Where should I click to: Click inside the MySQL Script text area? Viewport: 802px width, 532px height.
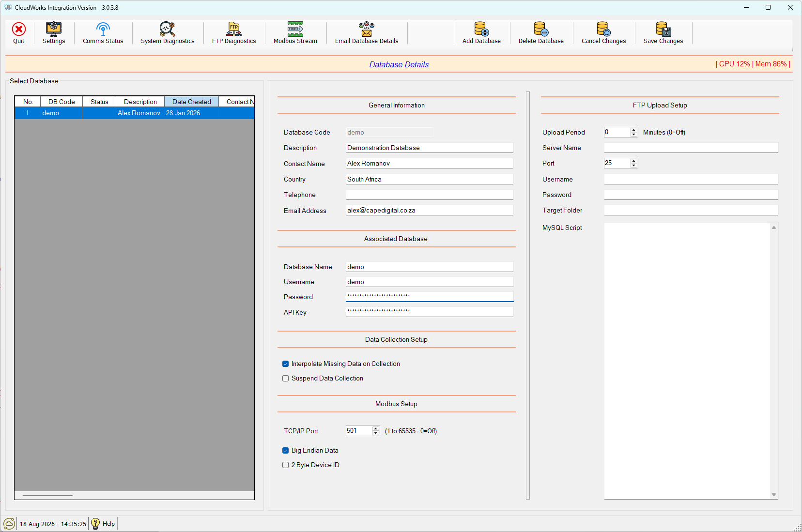click(x=687, y=361)
